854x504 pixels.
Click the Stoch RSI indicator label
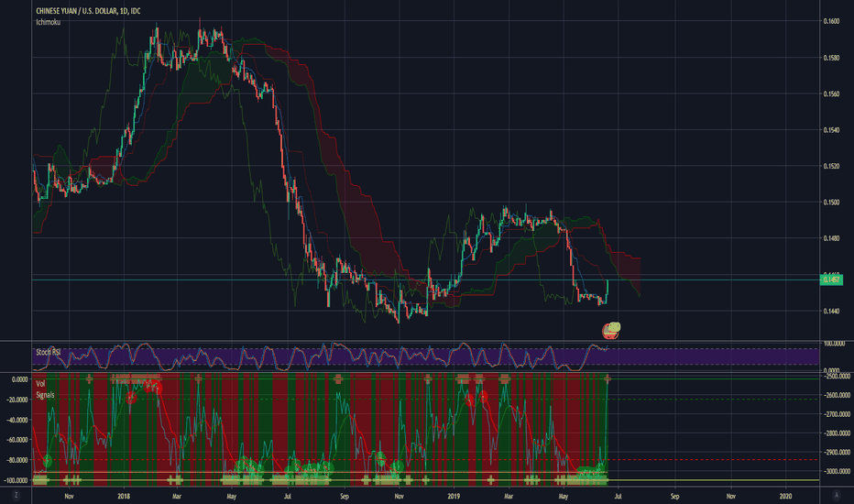point(48,353)
